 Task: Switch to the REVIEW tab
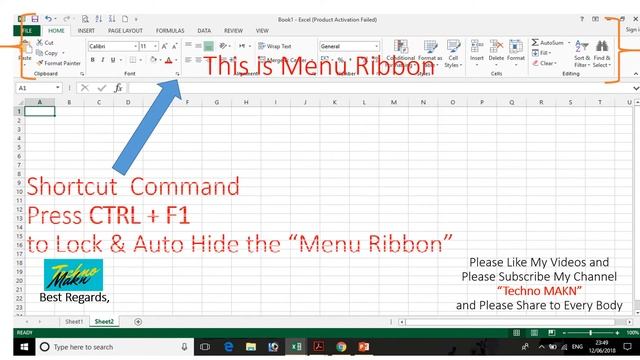tap(233, 31)
